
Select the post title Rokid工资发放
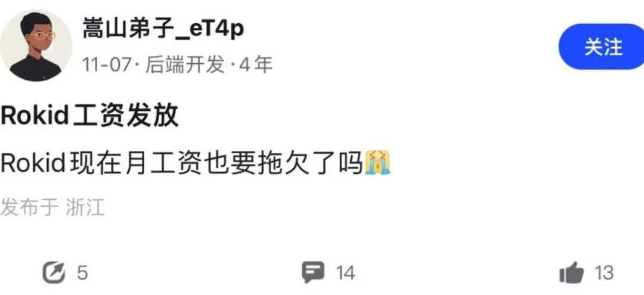pos(89,117)
